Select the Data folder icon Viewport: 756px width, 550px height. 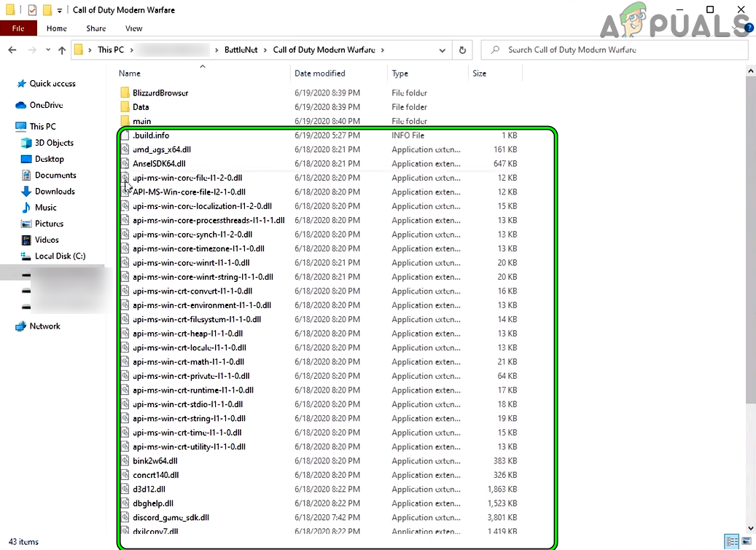[125, 107]
